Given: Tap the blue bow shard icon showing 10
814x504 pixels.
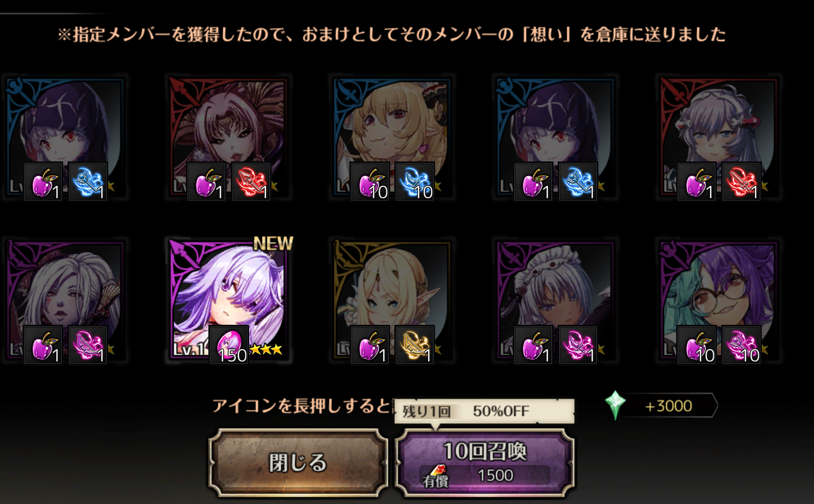Looking at the screenshot, I should click(415, 182).
